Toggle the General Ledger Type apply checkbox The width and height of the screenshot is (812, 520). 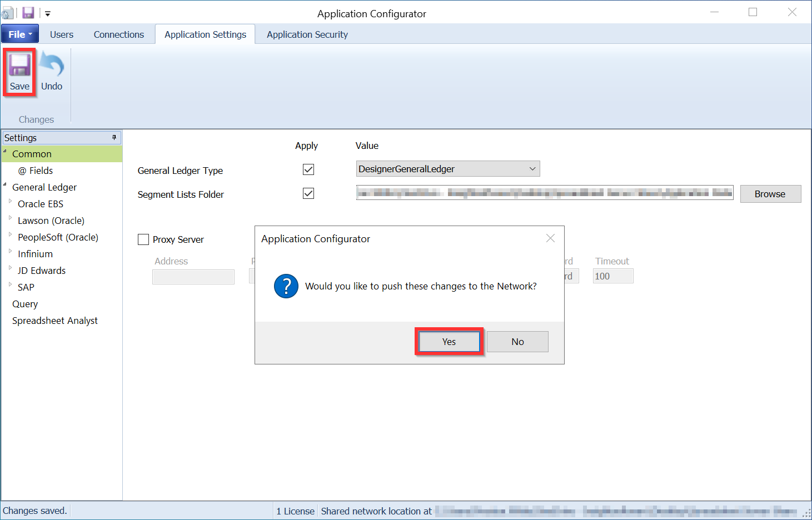pyautogui.click(x=308, y=169)
